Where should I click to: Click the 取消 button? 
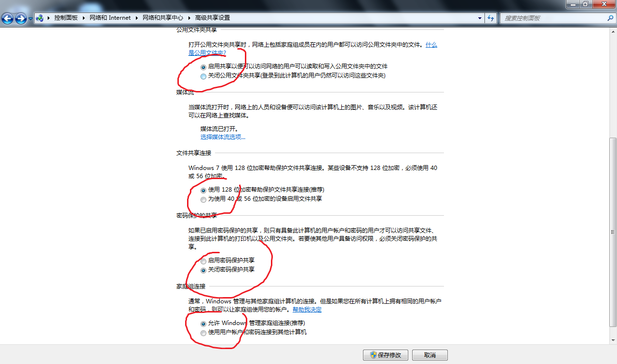430,355
